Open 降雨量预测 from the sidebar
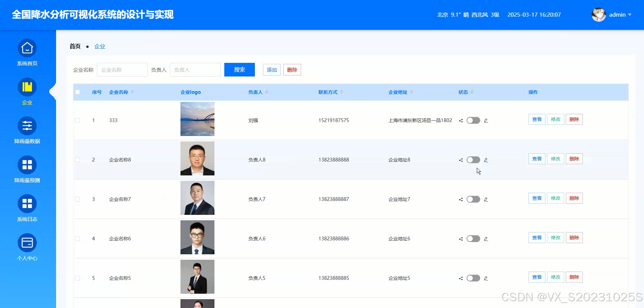This screenshot has height=308, width=644. pyautogui.click(x=27, y=170)
